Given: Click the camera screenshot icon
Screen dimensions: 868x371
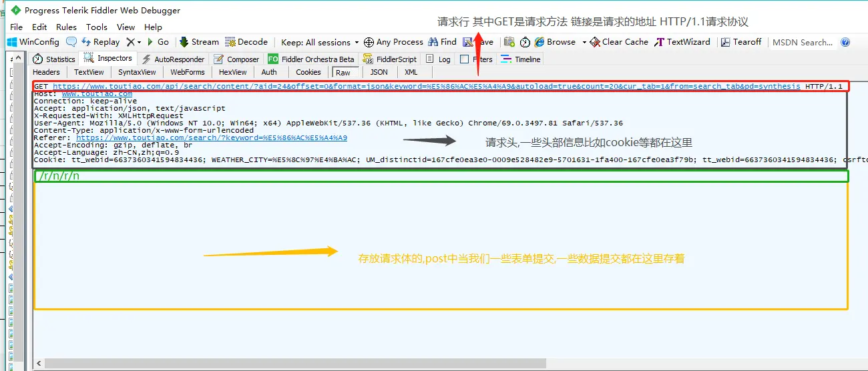Looking at the screenshot, I should pyautogui.click(x=509, y=42).
